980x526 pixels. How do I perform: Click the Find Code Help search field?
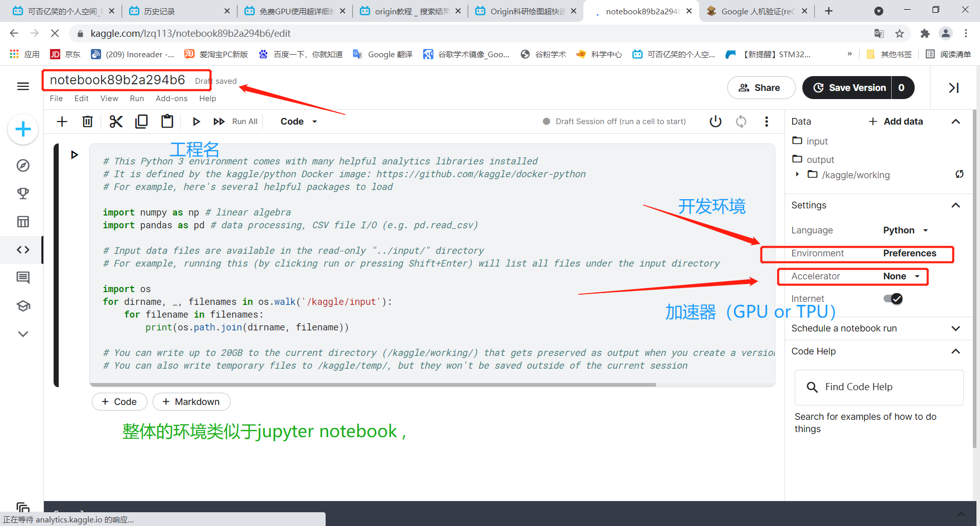(x=879, y=387)
